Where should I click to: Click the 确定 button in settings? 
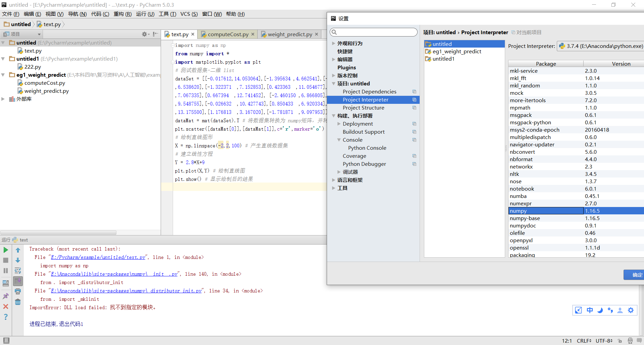coord(634,275)
